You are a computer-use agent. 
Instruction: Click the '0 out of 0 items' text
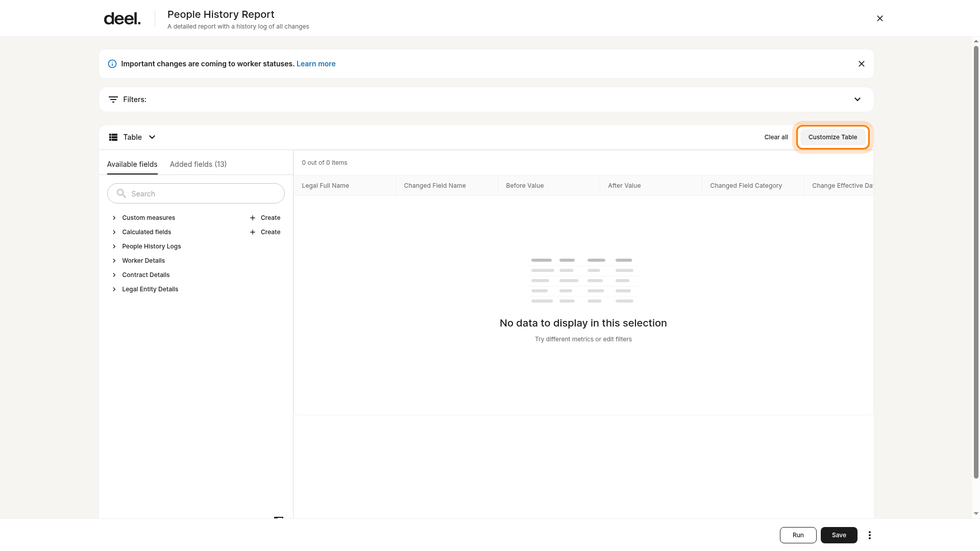tap(325, 163)
